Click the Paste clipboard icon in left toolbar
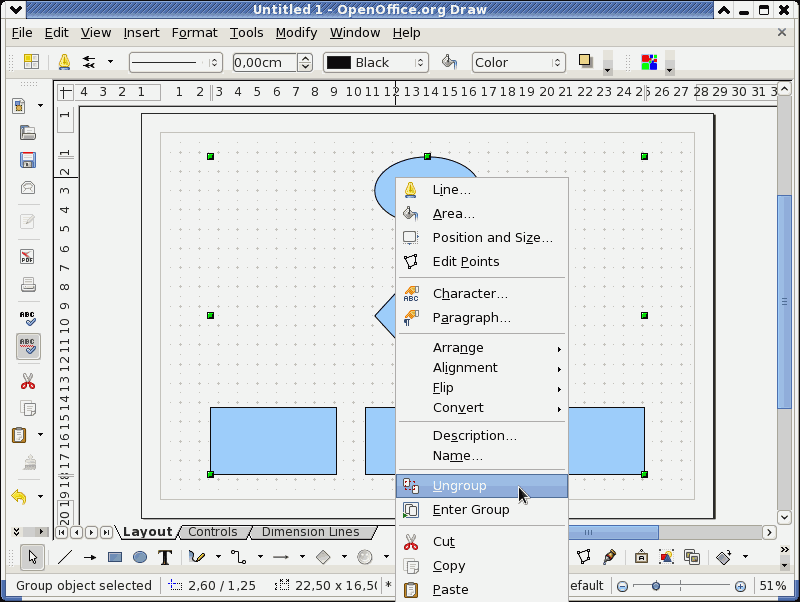Viewport: 800px width, 602px height. (x=19, y=435)
